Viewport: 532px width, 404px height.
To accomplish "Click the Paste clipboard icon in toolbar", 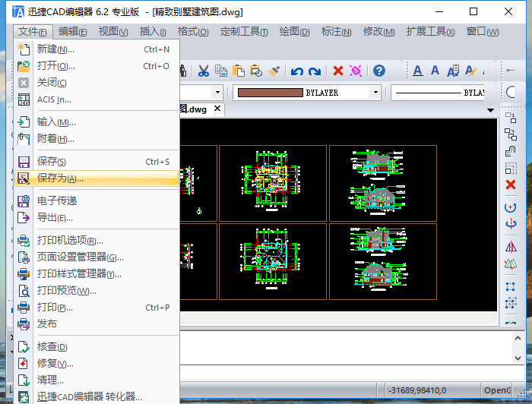I will [239, 71].
